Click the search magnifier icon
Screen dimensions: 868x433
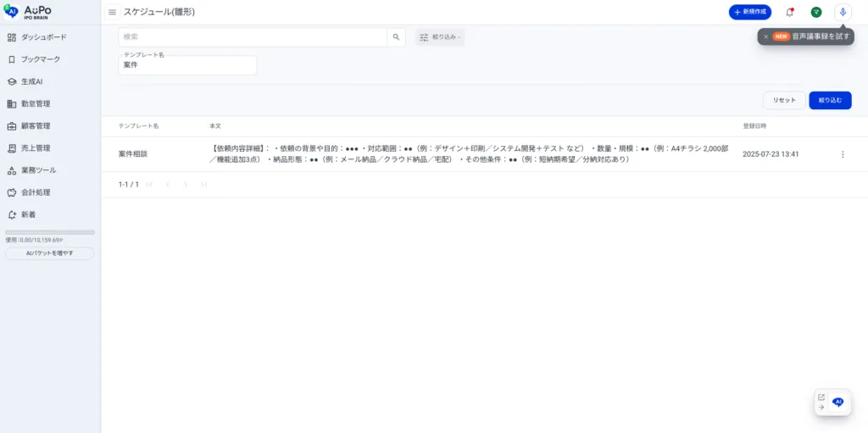pos(396,37)
